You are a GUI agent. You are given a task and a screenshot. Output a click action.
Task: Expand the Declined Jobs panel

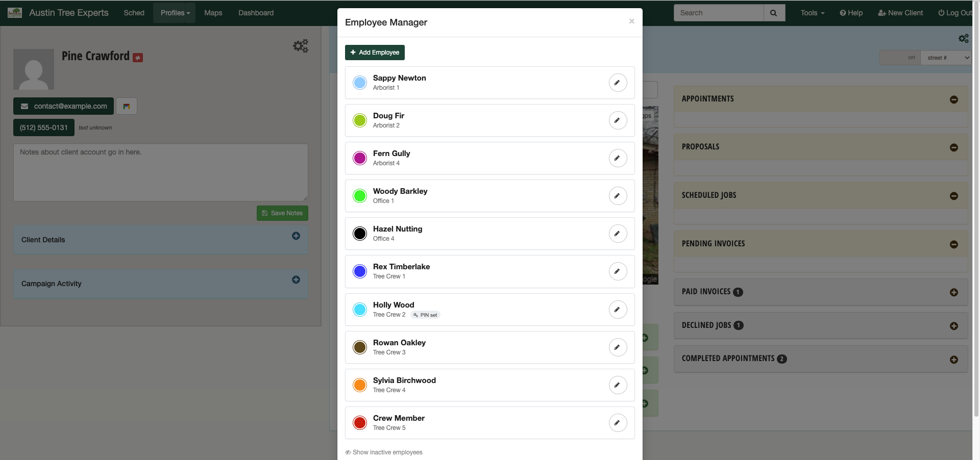pos(953,326)
